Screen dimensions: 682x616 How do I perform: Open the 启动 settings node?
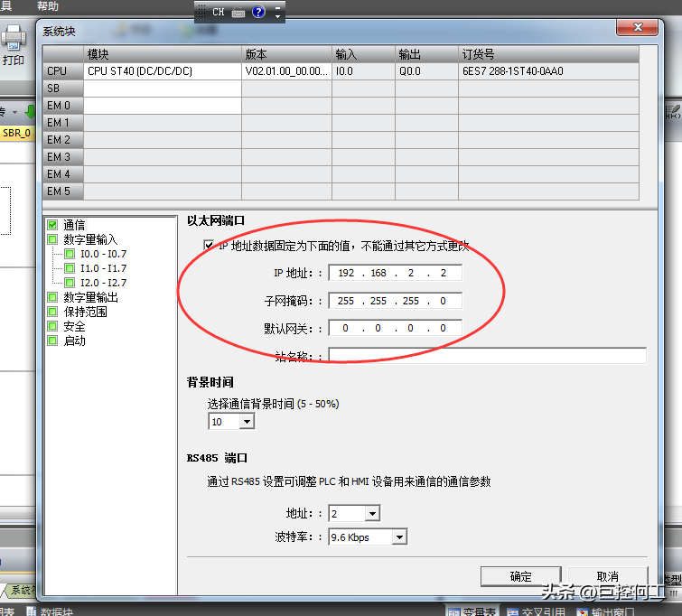click(x=74, y=341)
